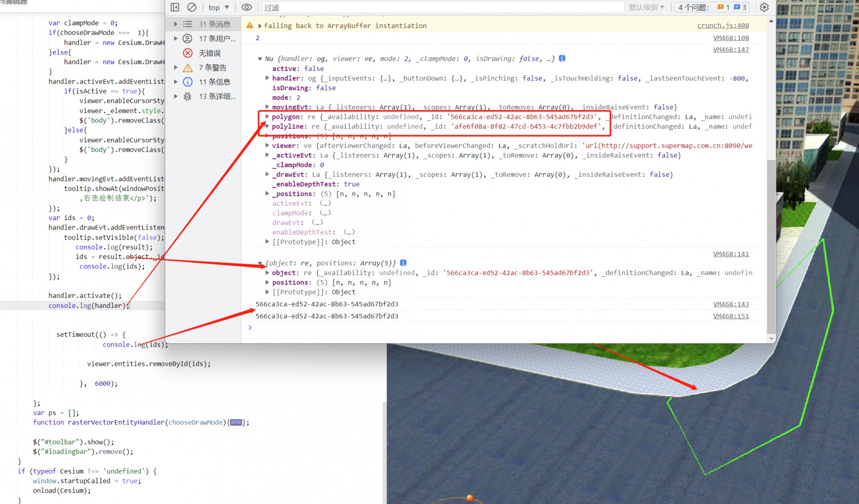Expand the polygon: re property

[x=267, y=117]
